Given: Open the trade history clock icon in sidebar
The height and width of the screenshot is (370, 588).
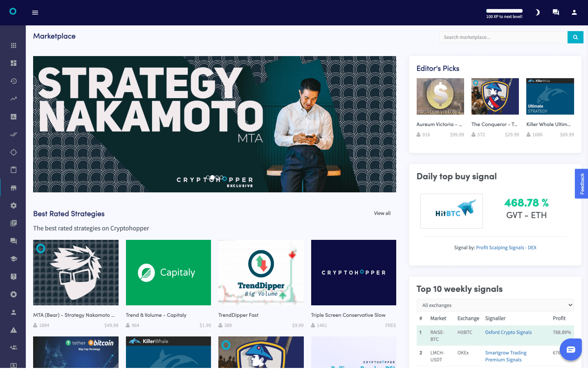Looking at the screenshot, I should pyautogui.click(x=13, y=81).
